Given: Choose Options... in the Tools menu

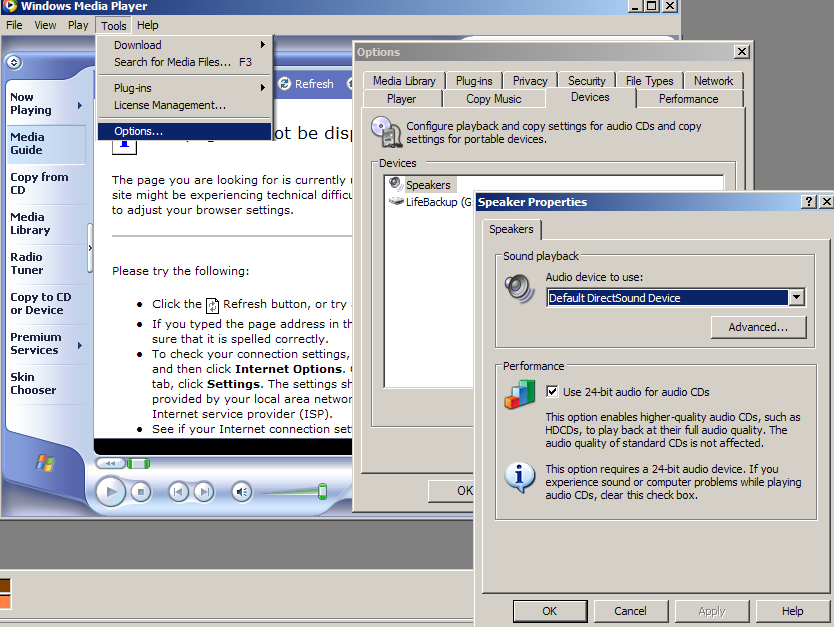Looking at the screenshot, I should [184, 131].
